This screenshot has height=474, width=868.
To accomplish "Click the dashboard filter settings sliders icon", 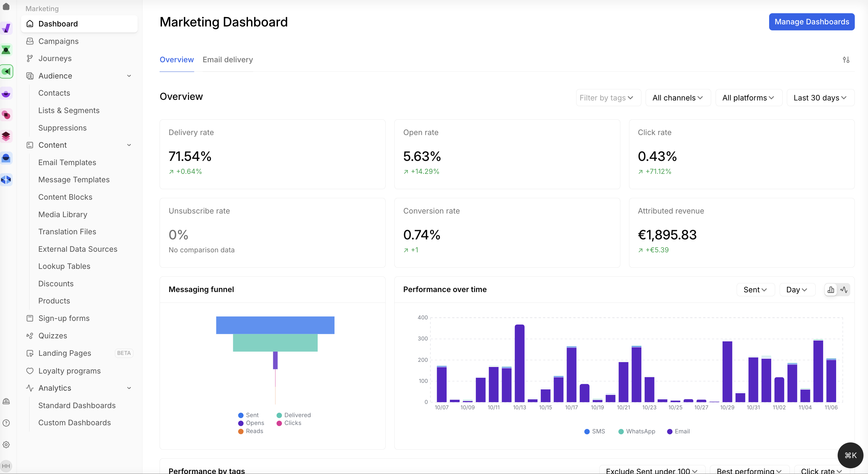I will (x=846, y=60).
